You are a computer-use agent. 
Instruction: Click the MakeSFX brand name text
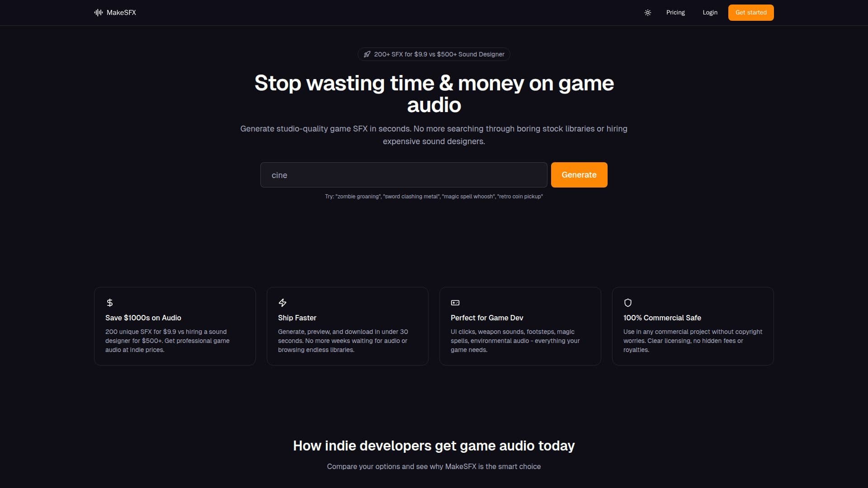(x=121, y=13)
